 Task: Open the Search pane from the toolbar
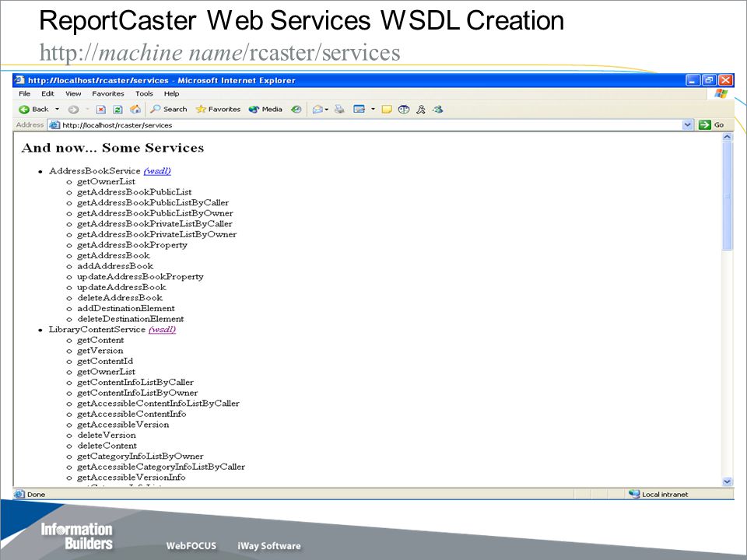(x=169, y=109)
